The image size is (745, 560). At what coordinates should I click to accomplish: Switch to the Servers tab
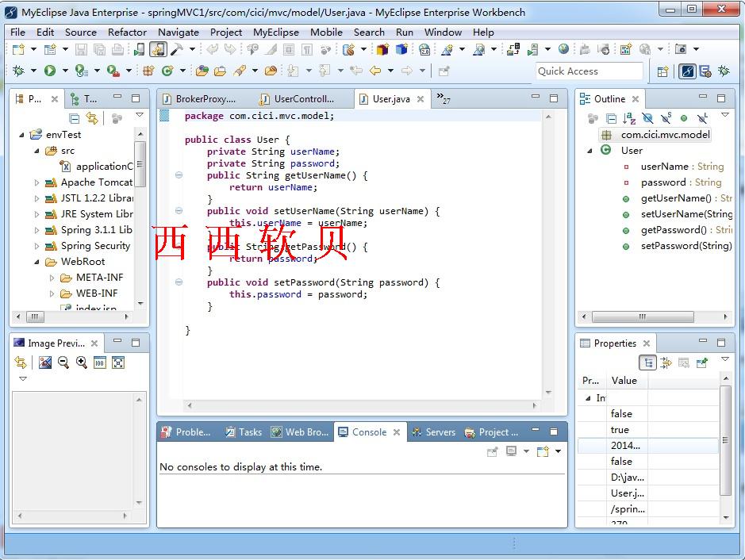(433, 432)
